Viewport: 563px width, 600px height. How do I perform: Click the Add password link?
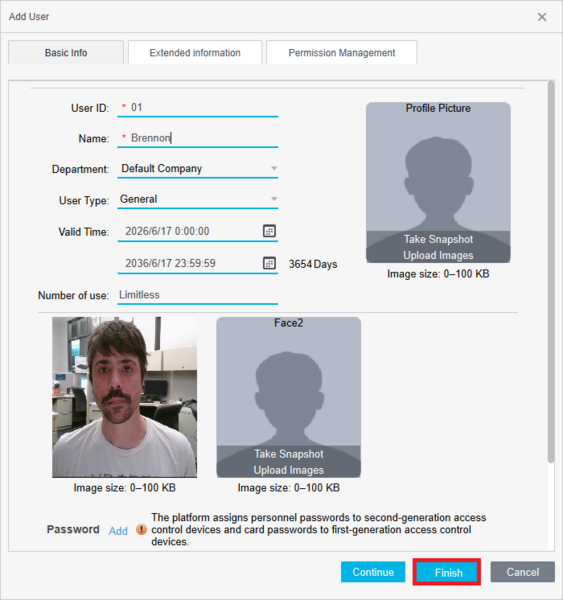pos(118,531)
